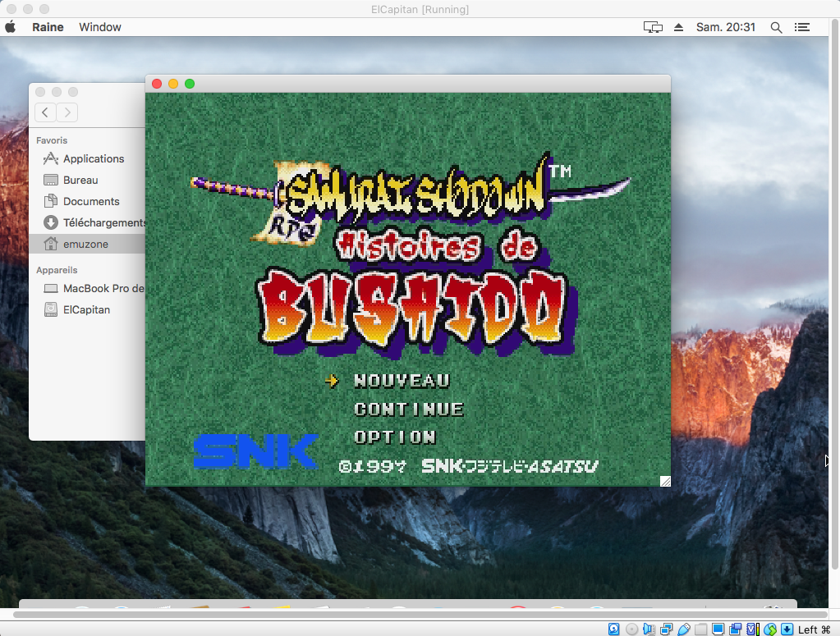Viewport: 840px width, 636px height.
Task: Click the Bureau desktop icon
Action: click(51, 180)
